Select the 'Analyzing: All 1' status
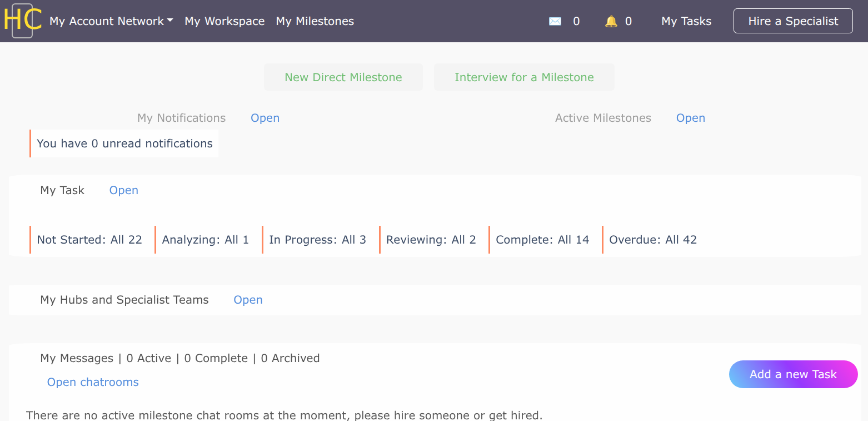 (205, 240)
